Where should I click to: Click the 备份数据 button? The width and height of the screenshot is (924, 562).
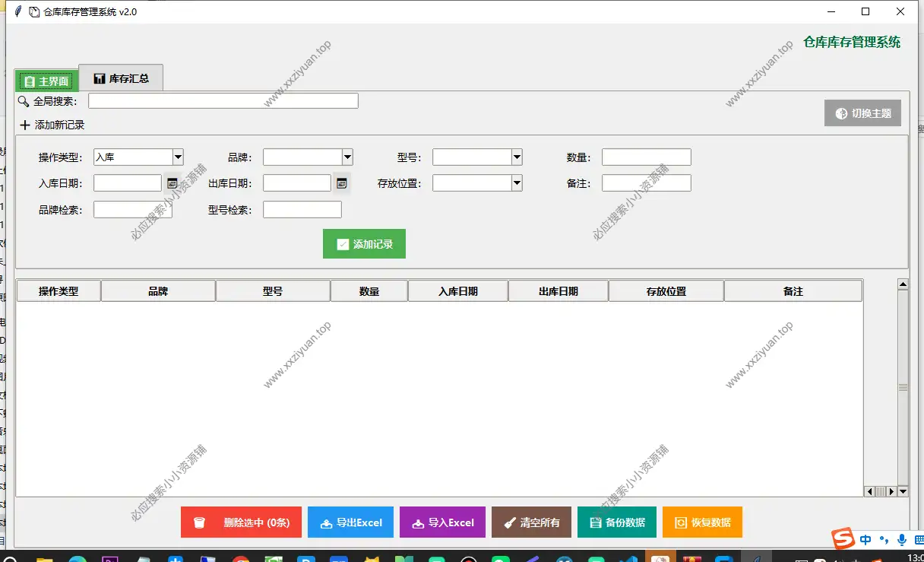(x=617, y=522)
